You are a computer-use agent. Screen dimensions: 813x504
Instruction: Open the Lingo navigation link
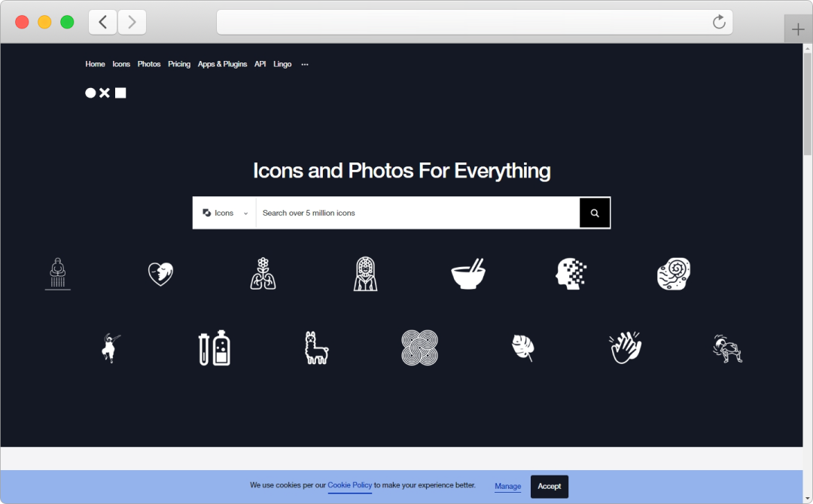[282, 64]
